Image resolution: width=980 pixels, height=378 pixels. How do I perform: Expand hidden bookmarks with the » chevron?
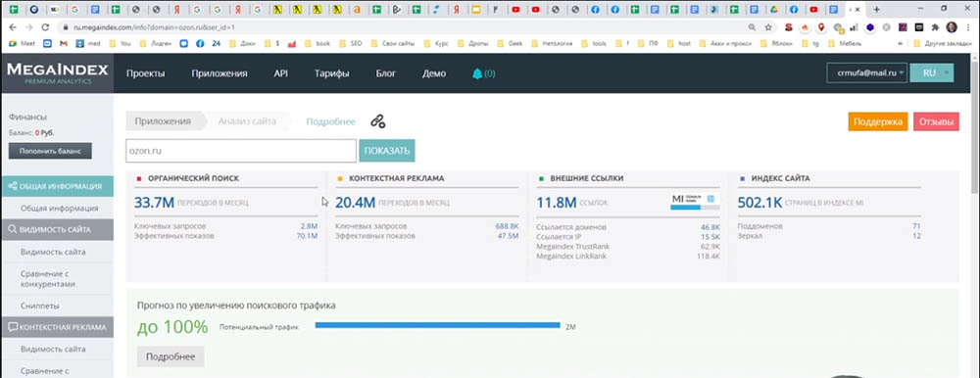[x=900, y=44]
